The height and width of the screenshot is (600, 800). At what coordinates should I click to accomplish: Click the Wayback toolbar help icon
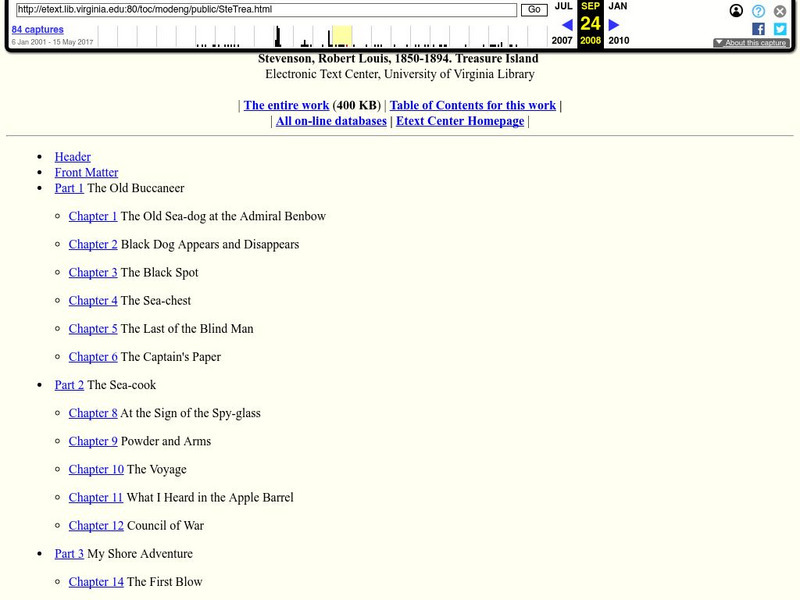(x=757, y=11)
